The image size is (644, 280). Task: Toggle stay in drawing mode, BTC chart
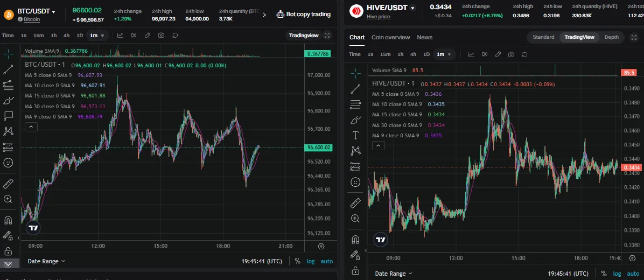(8, 236)
